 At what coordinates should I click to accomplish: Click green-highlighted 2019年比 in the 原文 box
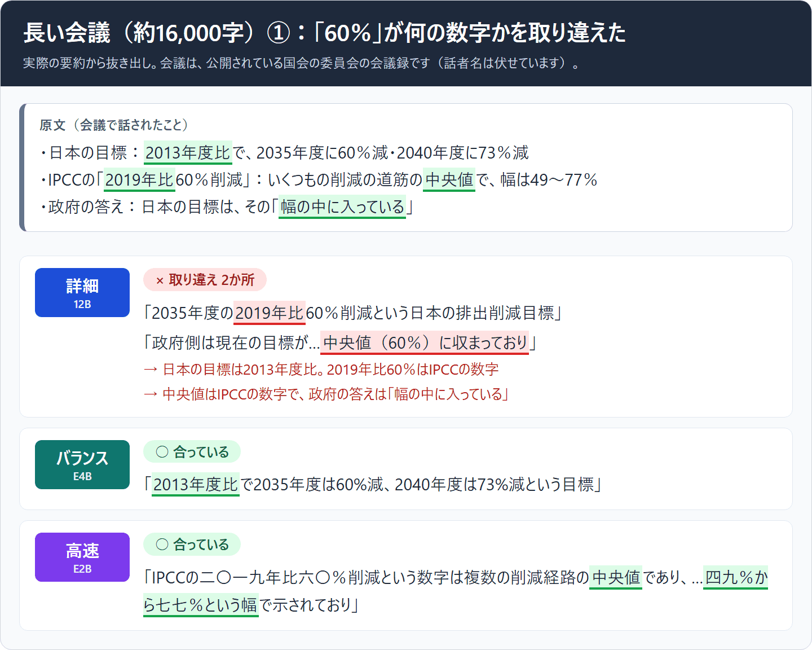[139, 180]
